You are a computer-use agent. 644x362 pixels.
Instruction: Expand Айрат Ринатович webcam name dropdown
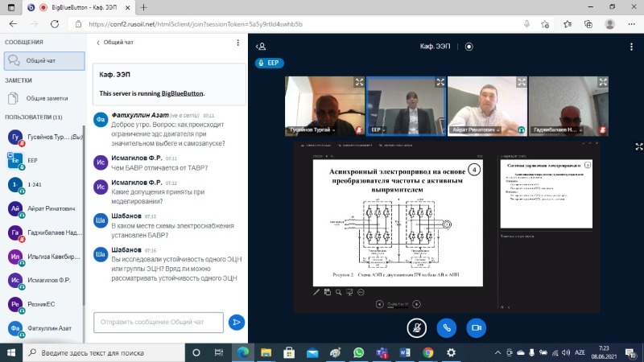pyautogui.click(x=499, y=129)
